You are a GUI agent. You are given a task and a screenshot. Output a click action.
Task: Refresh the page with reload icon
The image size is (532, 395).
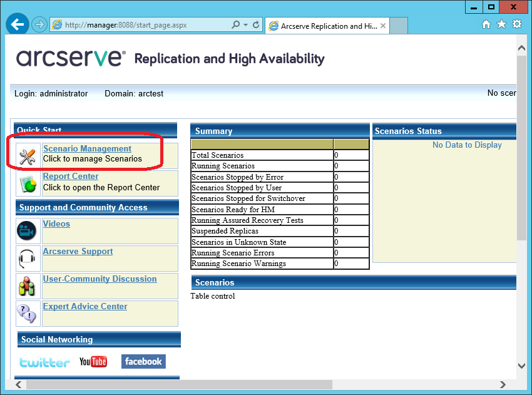[x=256, y=24]
